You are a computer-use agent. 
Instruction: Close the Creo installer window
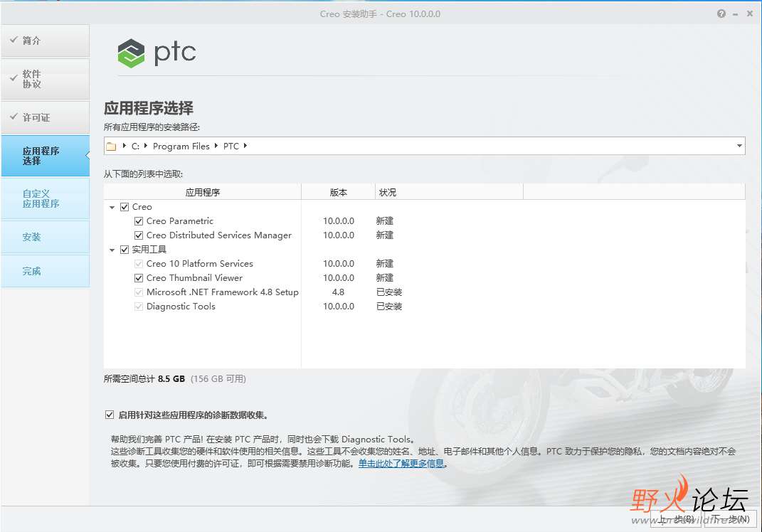[750, 14]
